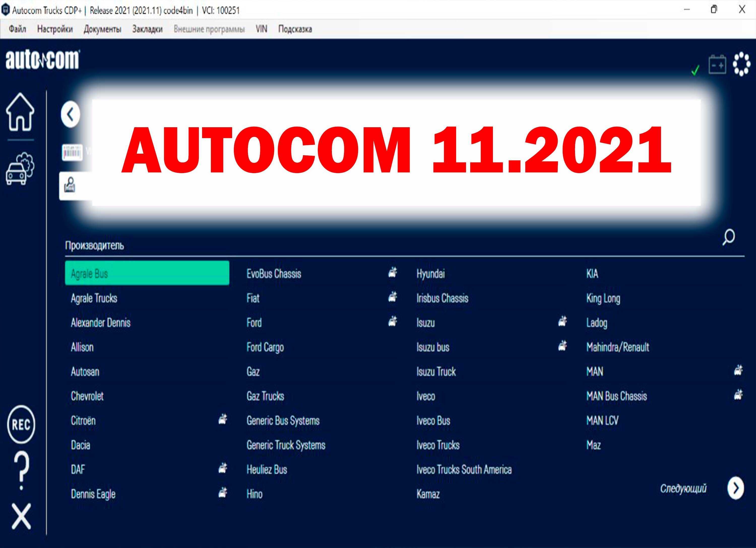Open the Подсказка menu

[295, 29]
